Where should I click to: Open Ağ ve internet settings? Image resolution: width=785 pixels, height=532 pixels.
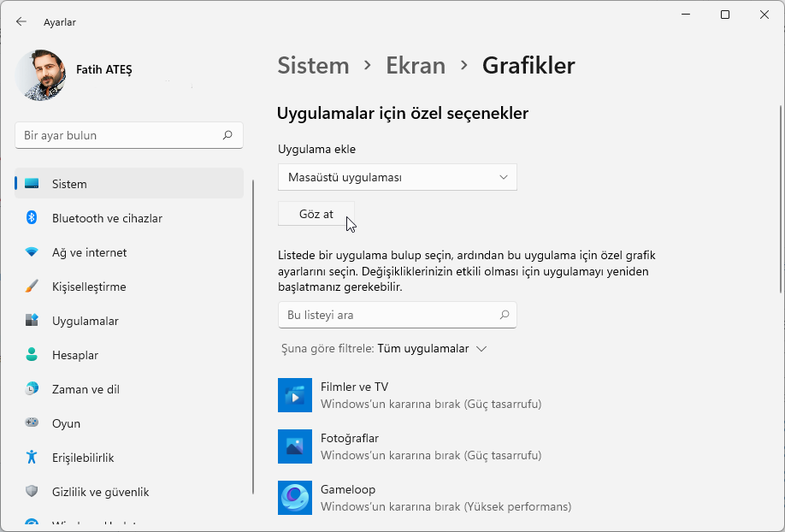pyautogui.click(x=129, y=252)
